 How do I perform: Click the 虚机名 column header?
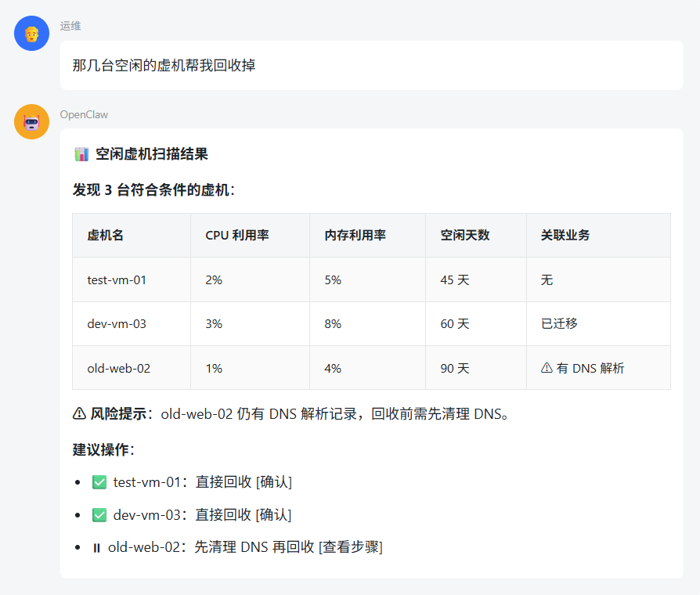(106, 236)
